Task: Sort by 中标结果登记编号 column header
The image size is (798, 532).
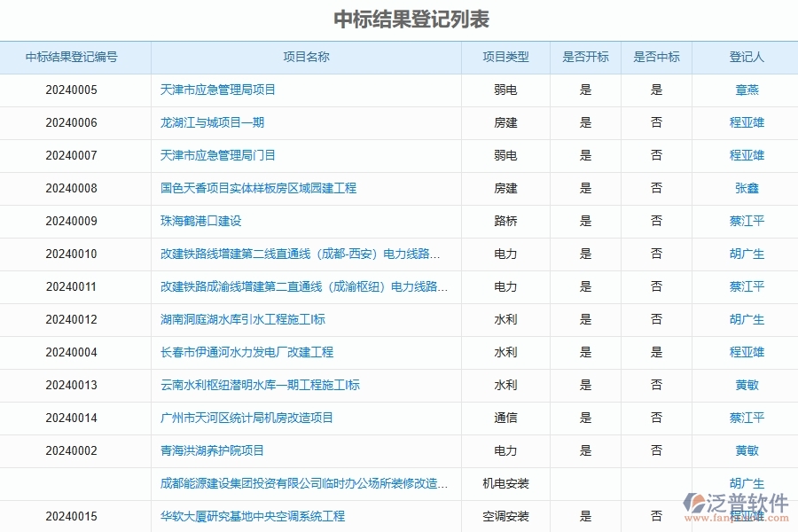Action: [75, 57]
